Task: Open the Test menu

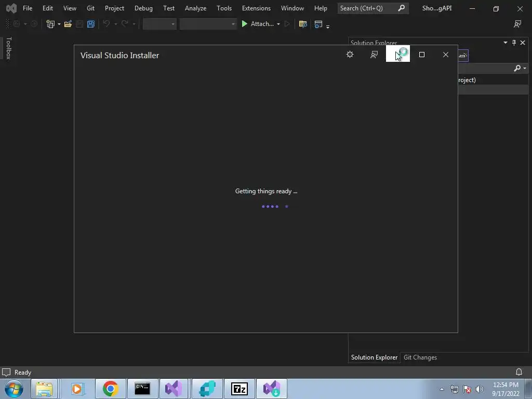Action: (x=169, y=8)
